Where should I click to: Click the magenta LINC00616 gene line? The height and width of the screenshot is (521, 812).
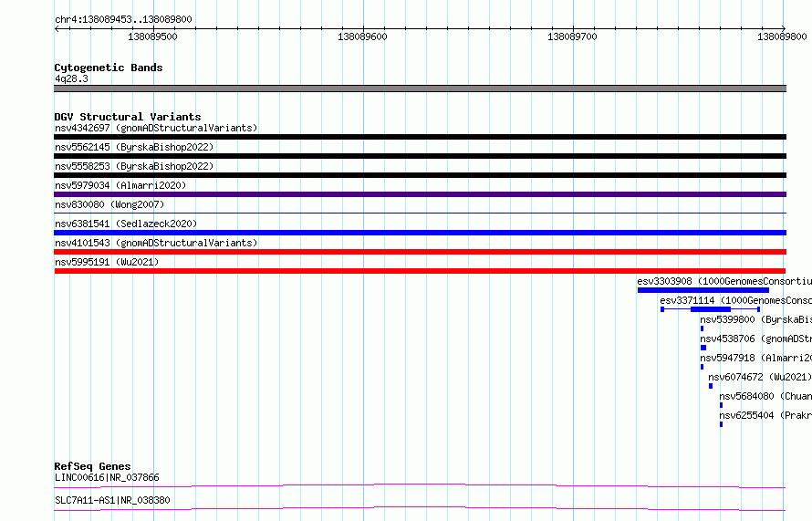(420, 485)
